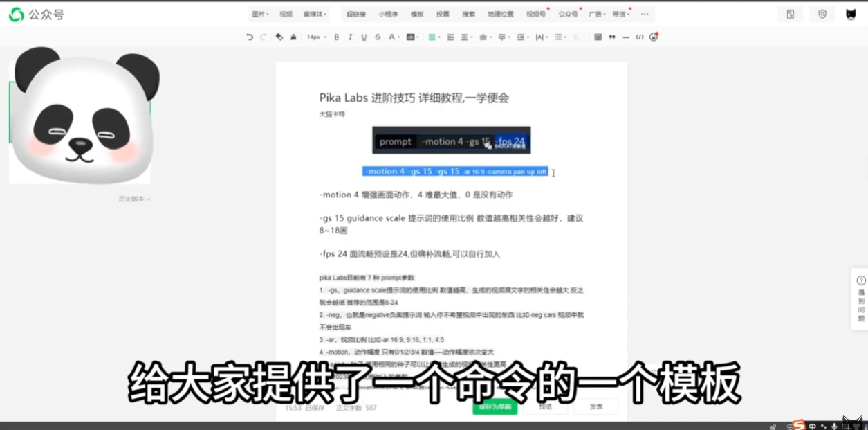Insert a horizontal divider line

[626, 37]
